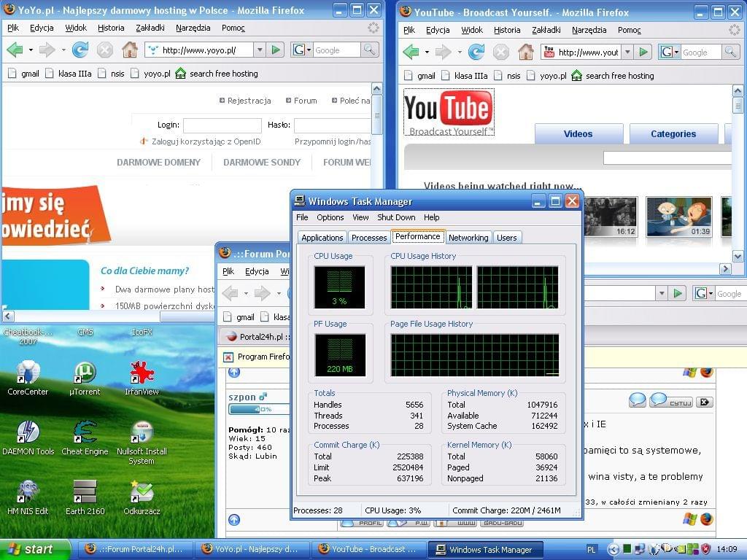Open Options menu in Task Manager

click(x=330, y=217)
